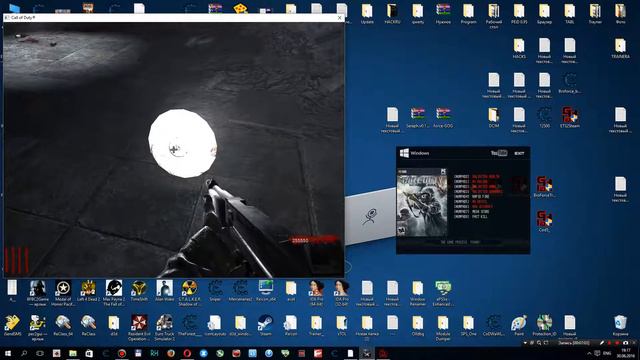
Task: Open the CoDWaW desktop icon
Action: (x=493, y=325)
